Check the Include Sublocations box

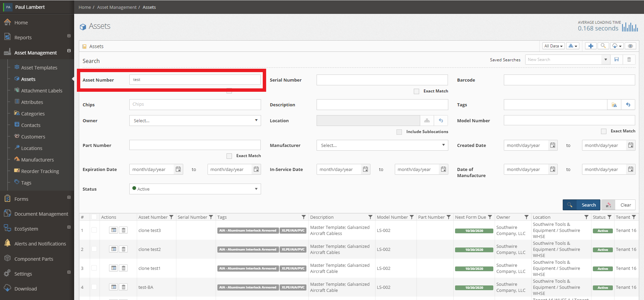[x=399, y=132]
